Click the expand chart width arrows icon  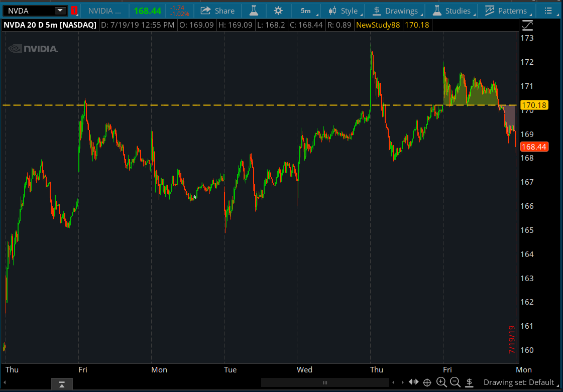click(413, 382)
